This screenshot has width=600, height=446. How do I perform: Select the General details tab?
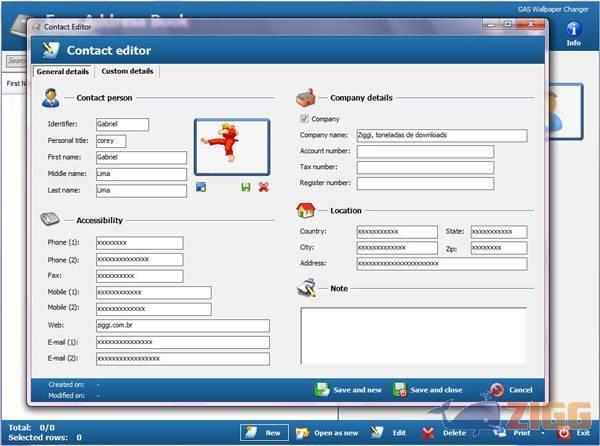click(62, 71)
